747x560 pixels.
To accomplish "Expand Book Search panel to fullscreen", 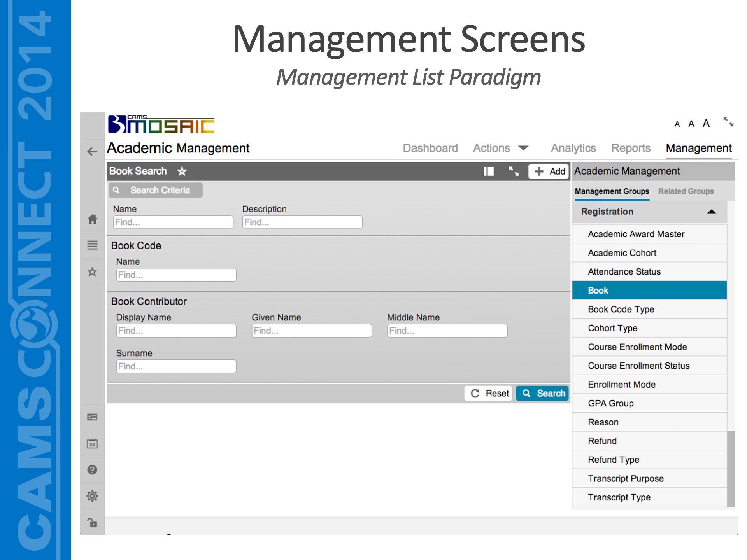I will point(514,171).
